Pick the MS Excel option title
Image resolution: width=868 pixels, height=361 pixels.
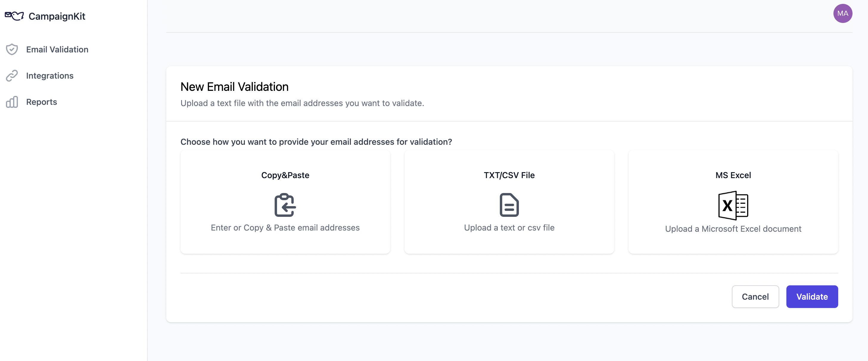733,175
